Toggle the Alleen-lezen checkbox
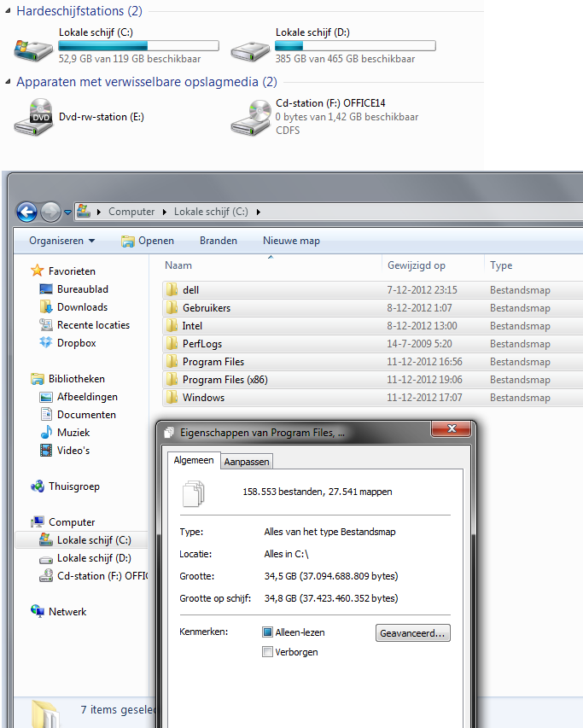 (x=267, y=632)
